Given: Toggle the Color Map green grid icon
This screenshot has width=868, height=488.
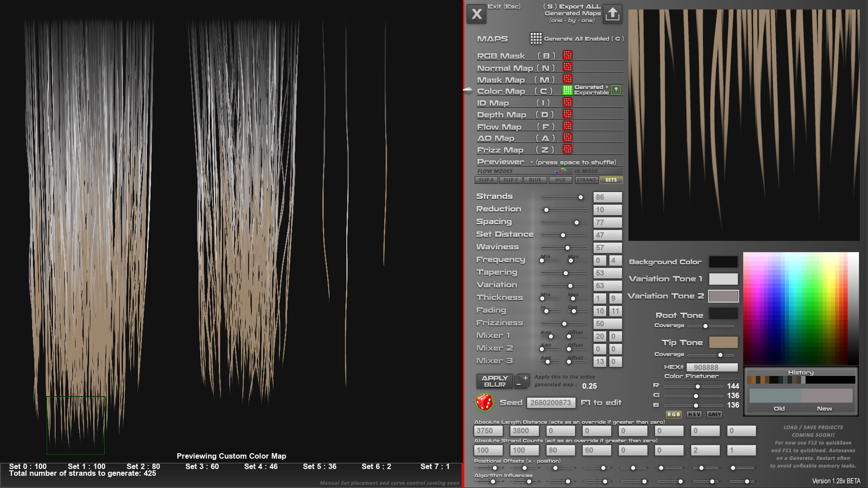Looking at the screenshot, I should 567,90.
